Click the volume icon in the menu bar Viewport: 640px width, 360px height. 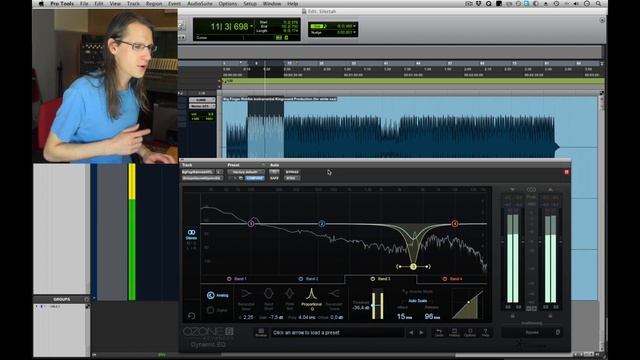click(576, 4)
